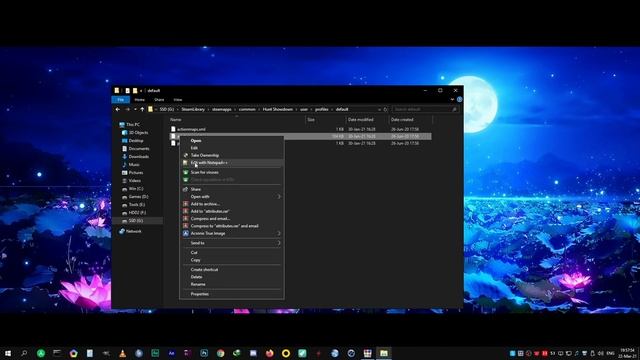
Task: Open VLC cone icon on the taskbar
Action: click(122, 353)
